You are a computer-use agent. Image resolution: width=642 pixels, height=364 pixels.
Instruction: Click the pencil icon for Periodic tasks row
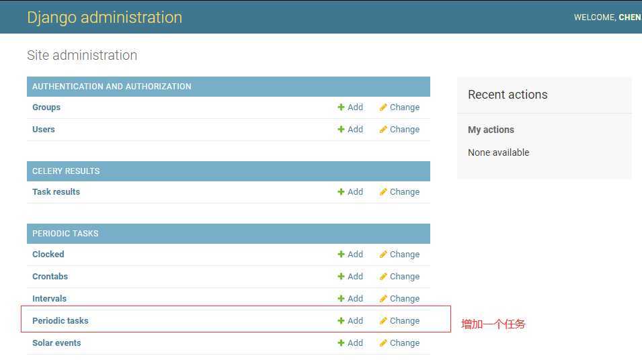[383, 320]
